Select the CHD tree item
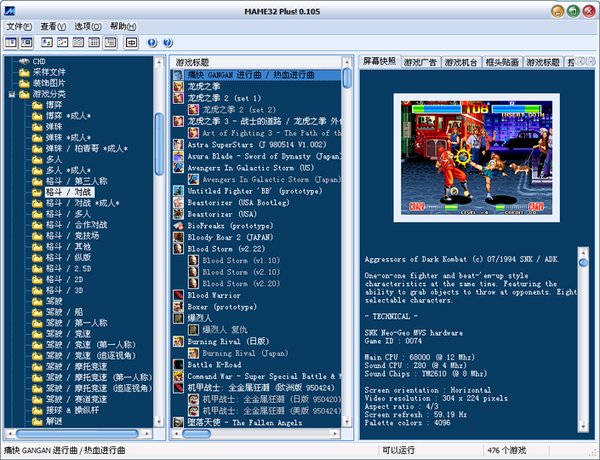This screenshot has width=600, height=460. [x=39, y=61]
